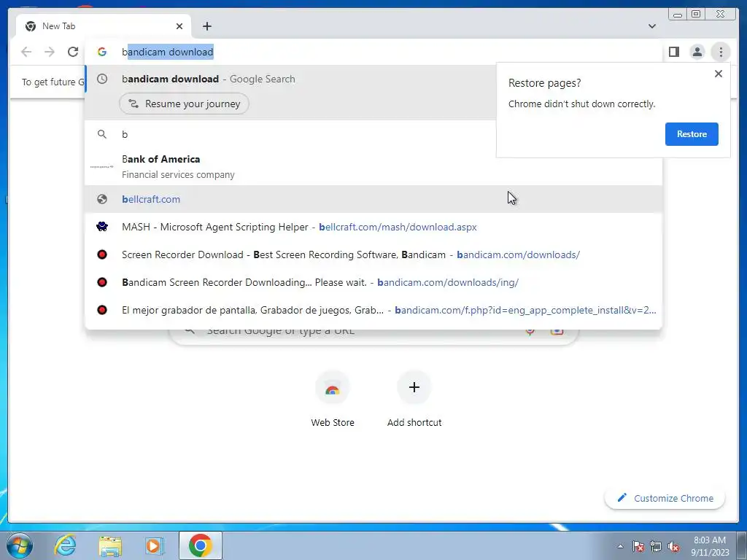Open 'Bandicam Screen Recorder Downloading' suggestion
The height and width of the screenshot is (560, 747).
[x=373, y=282]
